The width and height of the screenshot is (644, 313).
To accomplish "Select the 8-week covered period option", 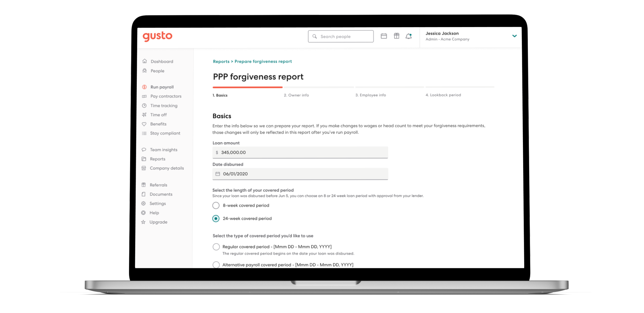I will pos(216,205).
